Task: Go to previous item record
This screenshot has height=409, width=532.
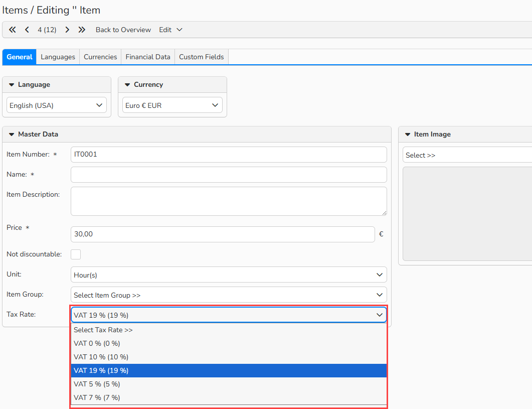Action: [x=27, y=30]
